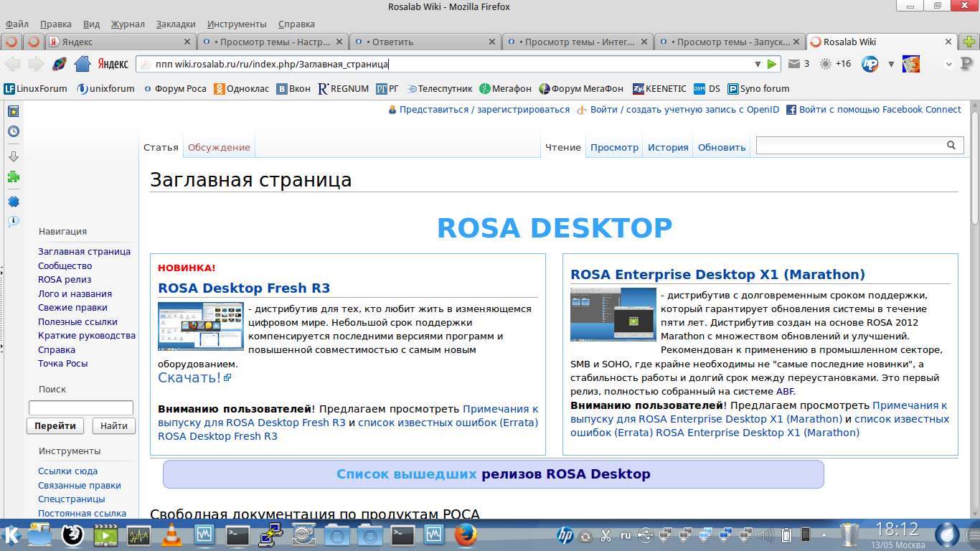Viewport: 980px width, 551px height.
Task: Open the green puzzle add-ons icon
Action: (x=13, y=177)
